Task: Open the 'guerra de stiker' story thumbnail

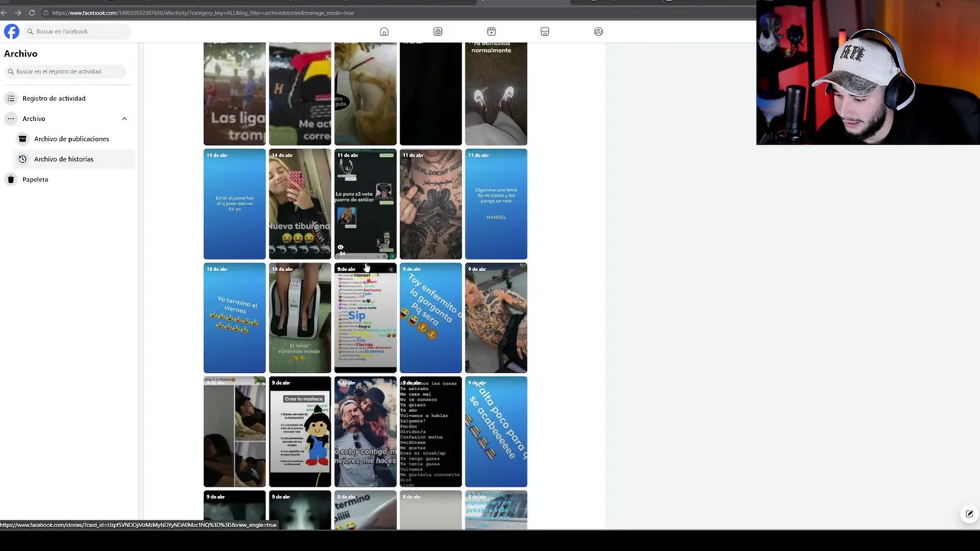Action: tap(365, 204)
